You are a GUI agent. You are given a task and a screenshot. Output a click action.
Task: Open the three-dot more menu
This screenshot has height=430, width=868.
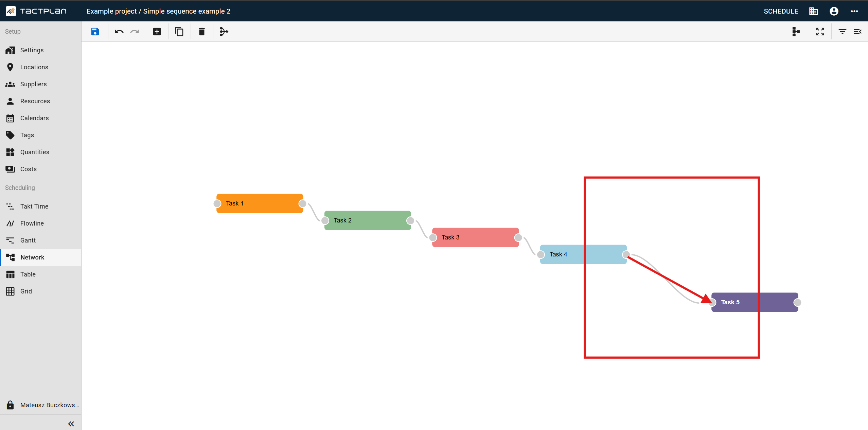[x=854, y=11]
